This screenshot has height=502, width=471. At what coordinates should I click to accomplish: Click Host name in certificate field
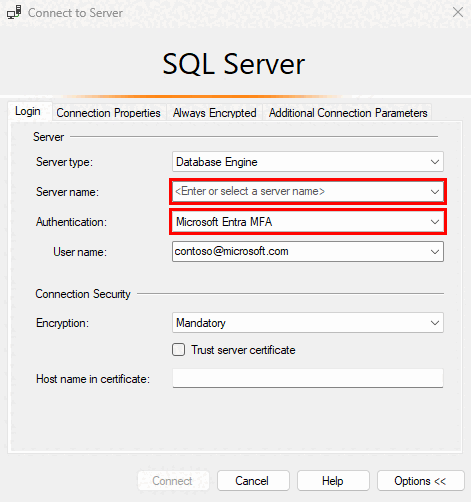[308, 378]
